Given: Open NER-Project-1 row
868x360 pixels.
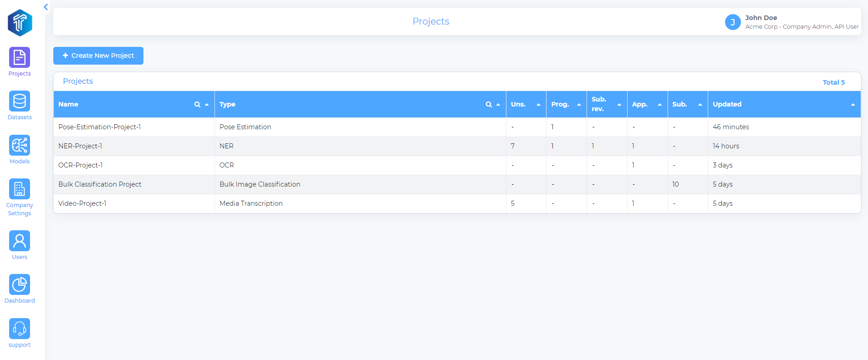Looking at the screenshot, I should pos(457,146).
